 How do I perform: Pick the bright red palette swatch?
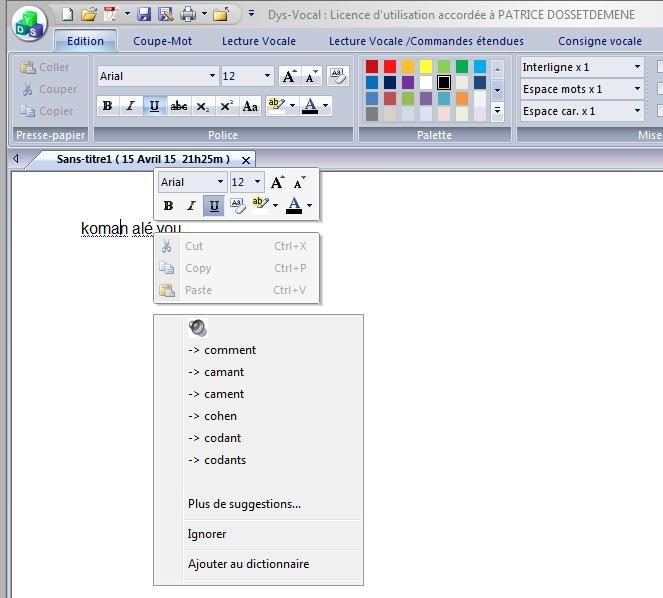390,66
